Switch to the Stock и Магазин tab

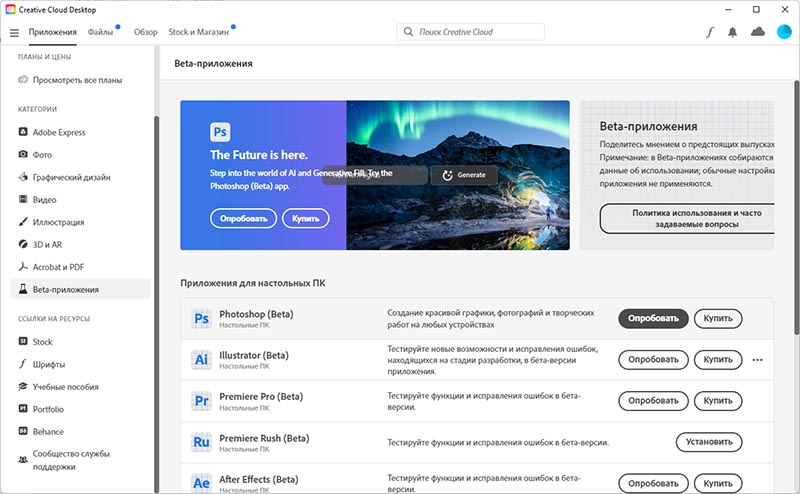pyautogui.click(x=198, y=32)
